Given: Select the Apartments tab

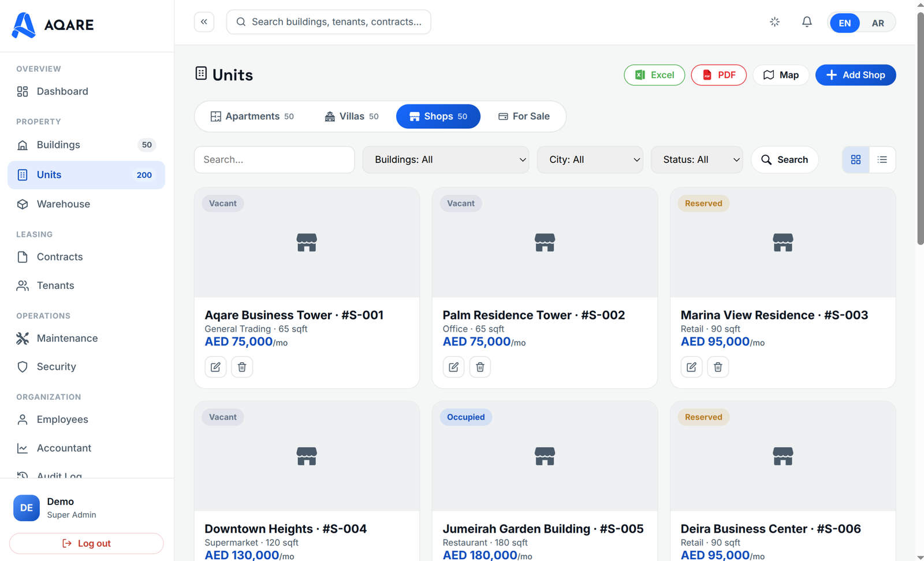Looking at the screenshot, I should [x=252, y=116].
